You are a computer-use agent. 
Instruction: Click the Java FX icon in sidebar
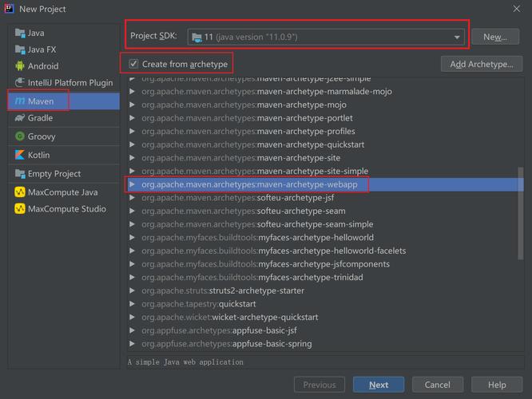[x=20, y=49]
